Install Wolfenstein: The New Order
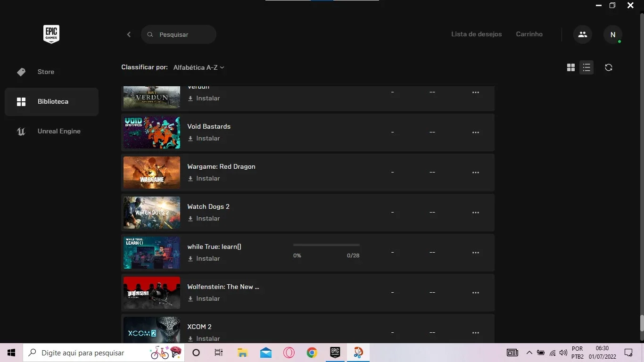This screenshot has height=362, width=644. [x=204, y=299]
